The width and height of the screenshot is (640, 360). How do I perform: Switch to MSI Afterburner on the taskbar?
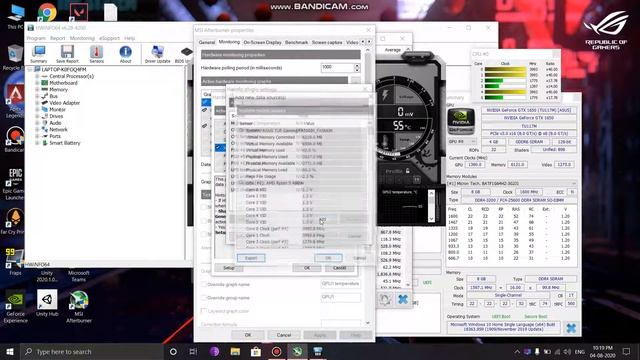297,351
